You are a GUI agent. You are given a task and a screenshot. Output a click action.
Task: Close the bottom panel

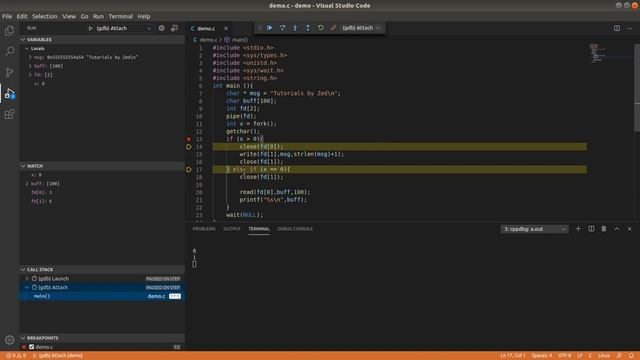pos(629,229)
